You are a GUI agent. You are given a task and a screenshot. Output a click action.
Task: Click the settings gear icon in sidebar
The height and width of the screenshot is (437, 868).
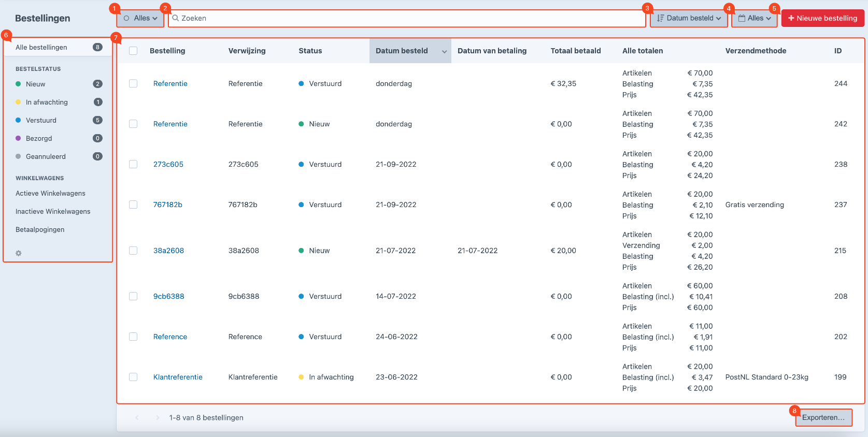point(19,253)
